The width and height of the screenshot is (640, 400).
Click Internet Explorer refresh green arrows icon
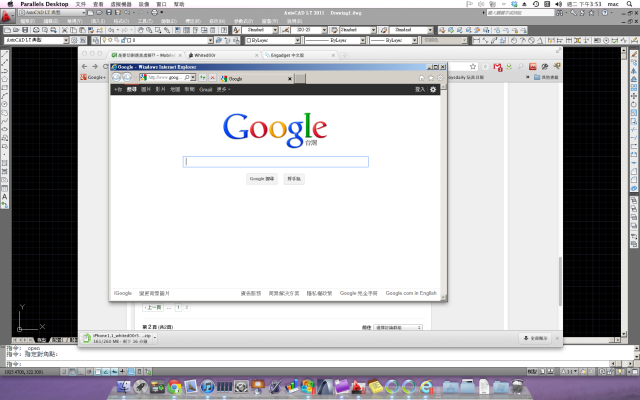tap(202, 78)
